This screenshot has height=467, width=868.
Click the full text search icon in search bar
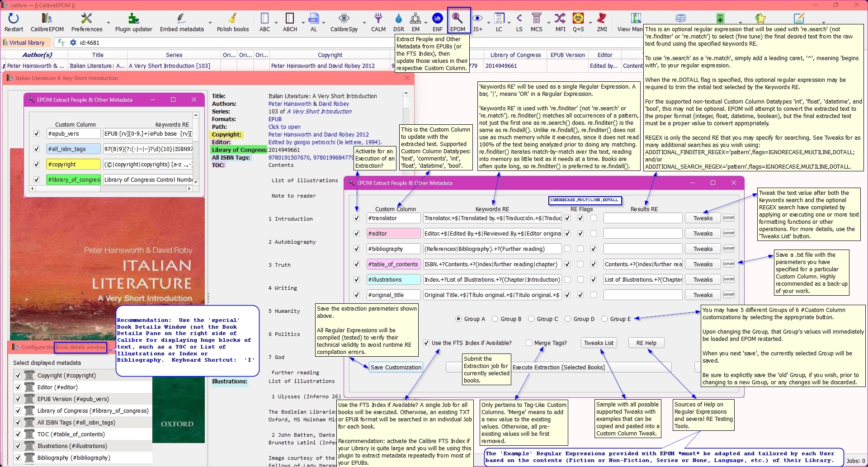point(61,42)
